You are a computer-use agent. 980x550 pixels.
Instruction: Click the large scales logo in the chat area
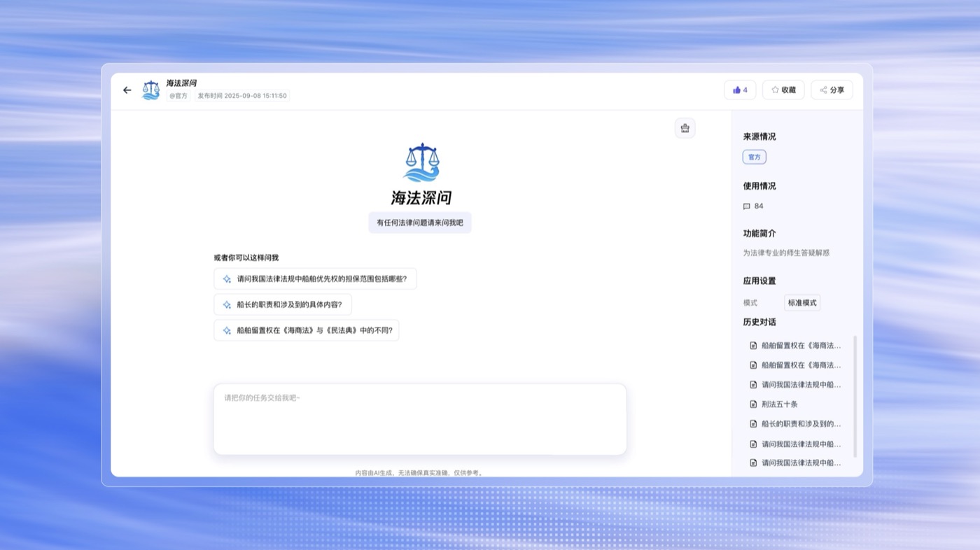pyautogui.click(x=421, y=162)
